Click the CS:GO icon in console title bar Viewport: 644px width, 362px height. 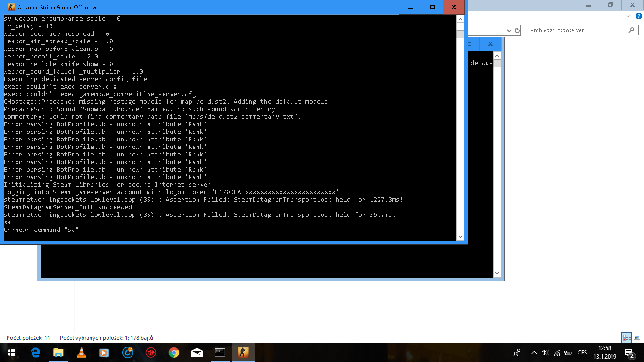[x=11, y=8]
